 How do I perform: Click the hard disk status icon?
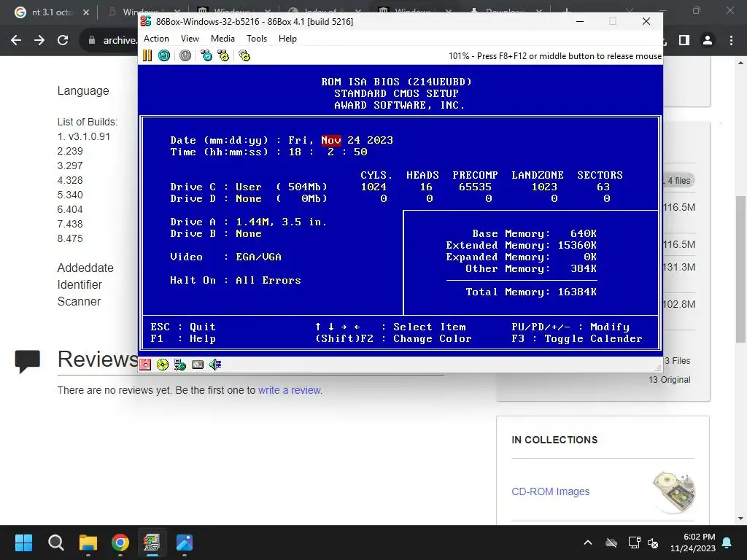[x=198, y=365]
